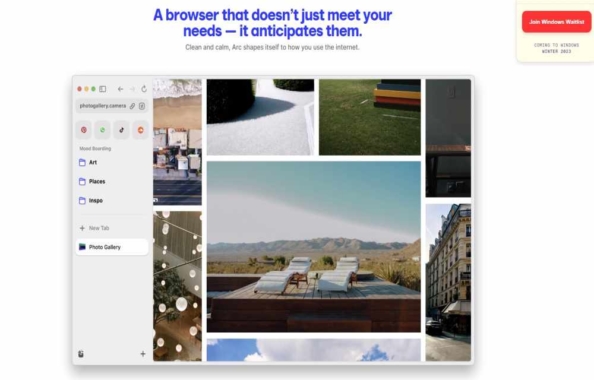Open the desert lounge chairs photo
594x380 pixels.
click(314, 247)
